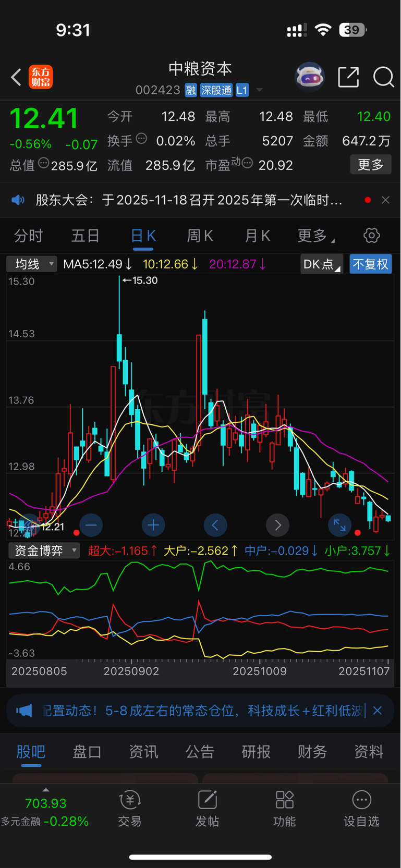The image size is (401, 868).
Task: Open the 盘口 tab
Action: [x=87, y=752]
